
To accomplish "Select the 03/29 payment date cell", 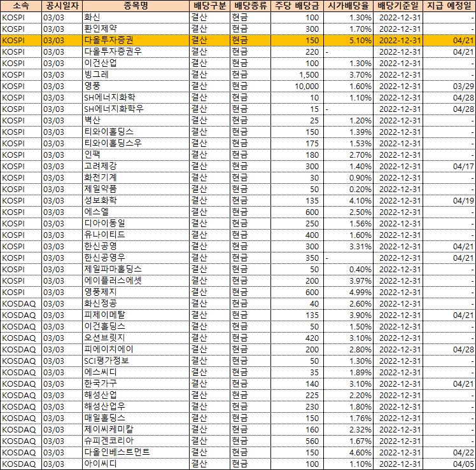I will pos(449,86).
